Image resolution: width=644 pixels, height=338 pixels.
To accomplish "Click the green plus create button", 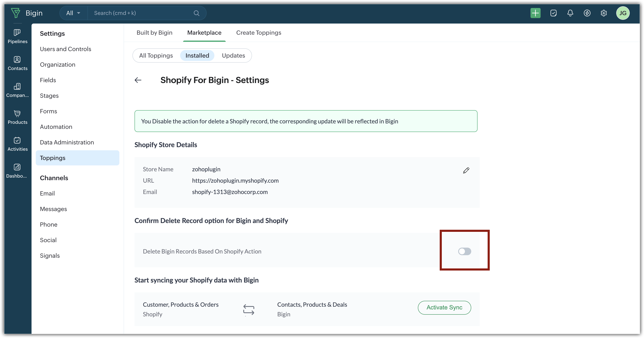I will 535,13.
